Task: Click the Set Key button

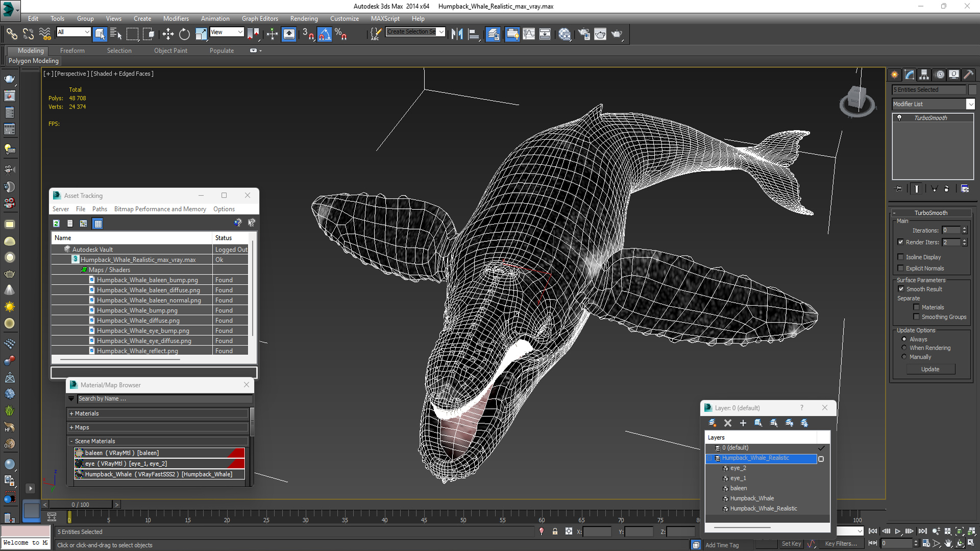Action: tap(792, 544)
